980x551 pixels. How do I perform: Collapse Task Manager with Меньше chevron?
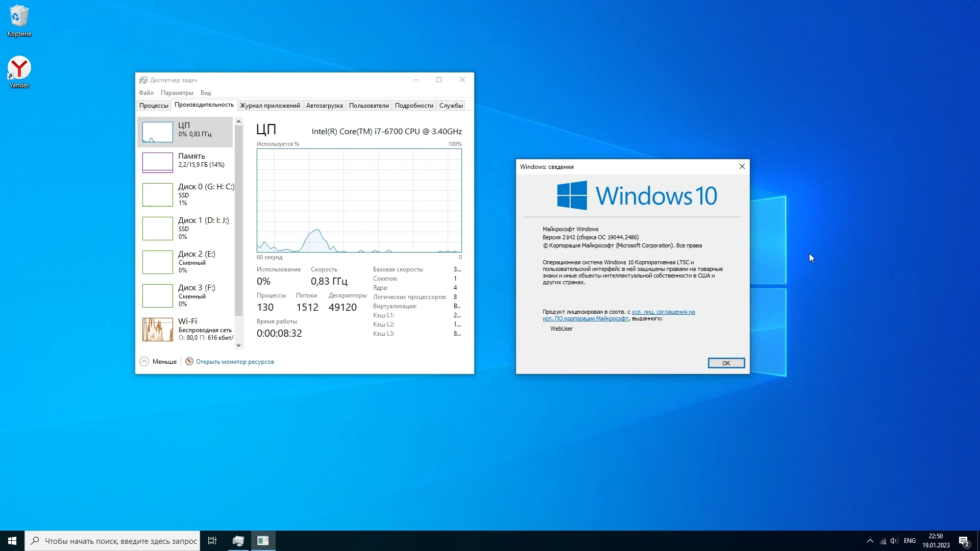coord(144,362)
